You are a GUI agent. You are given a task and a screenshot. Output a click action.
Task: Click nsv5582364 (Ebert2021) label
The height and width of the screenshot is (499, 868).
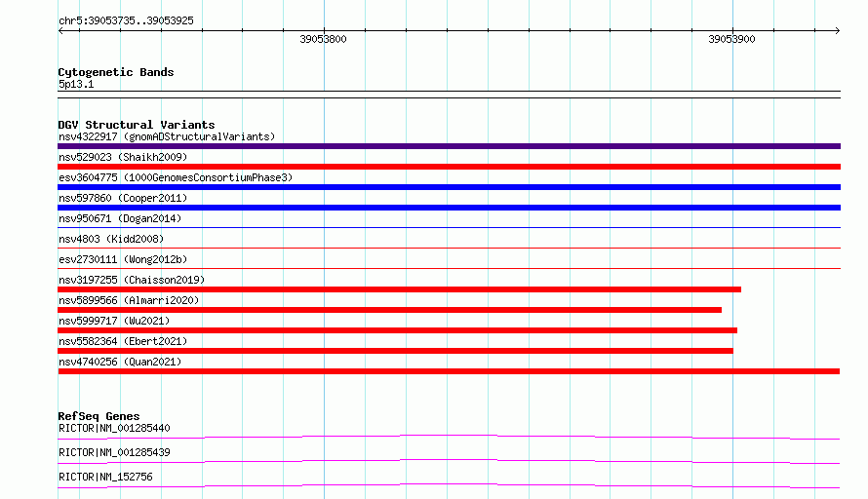click(123, 341)
